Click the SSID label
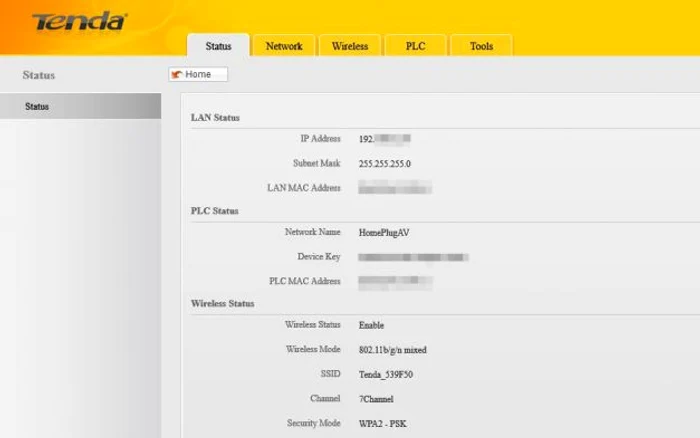Viewport: 700px width, 438px height. (x=330, y=374)
